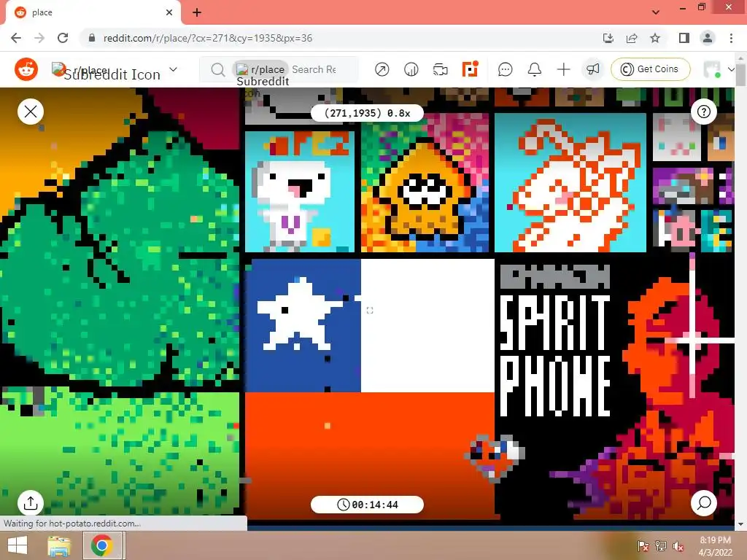Viewport: 747px width, 560px height.
Task: Click the canvas zoom magnifier button
Action: [x=704, y=503]
